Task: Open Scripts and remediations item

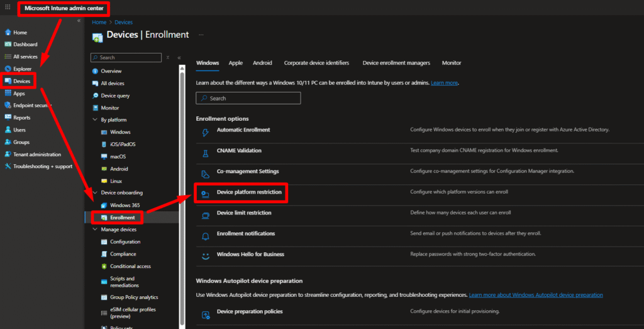Action: [x=125, y=282]
